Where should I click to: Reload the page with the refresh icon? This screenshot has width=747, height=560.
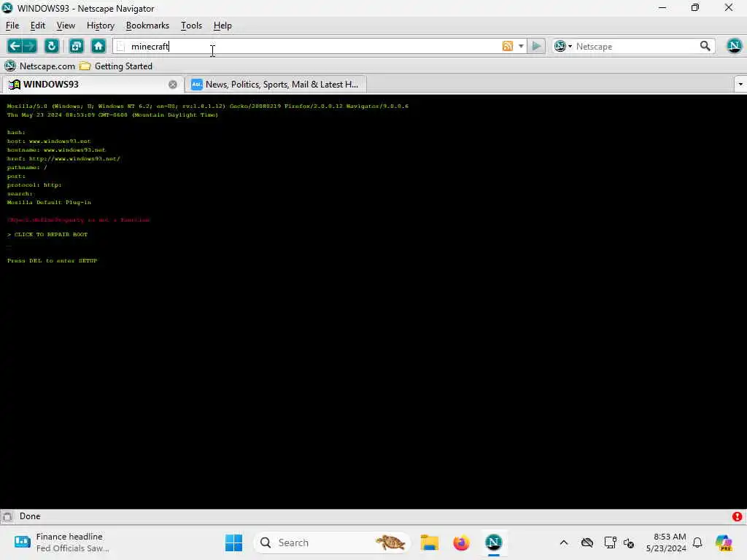tap(52, 46)
